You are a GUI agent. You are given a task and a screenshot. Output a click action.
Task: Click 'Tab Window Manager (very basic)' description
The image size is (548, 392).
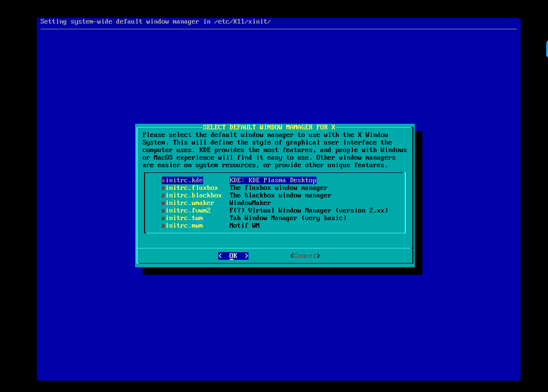tap(288, 218)
